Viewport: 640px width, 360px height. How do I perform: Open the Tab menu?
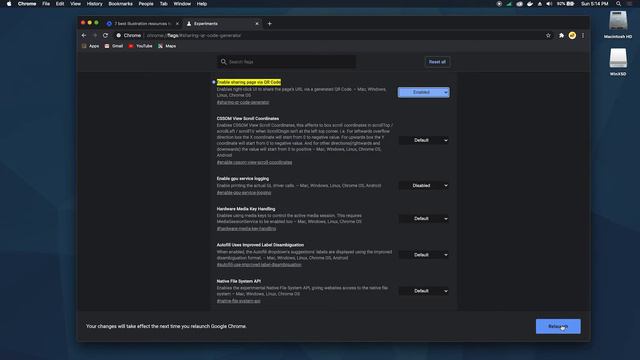[164, 4]
